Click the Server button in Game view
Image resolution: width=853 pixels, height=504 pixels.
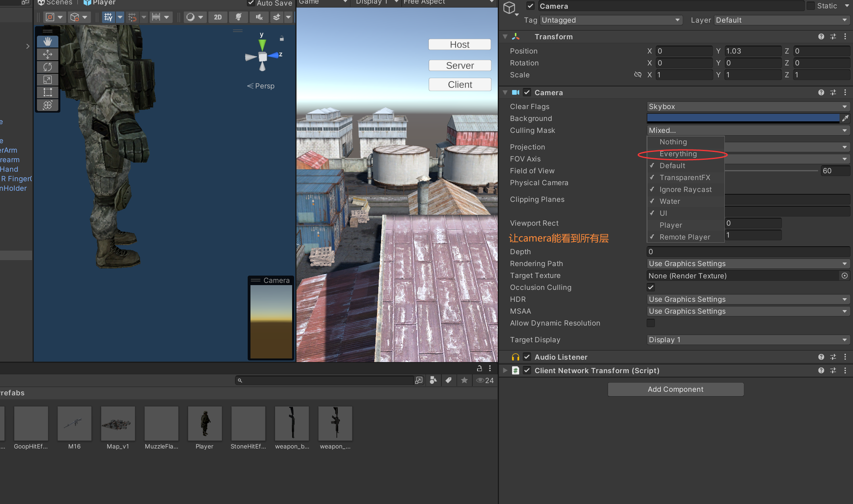coord(460,65)
